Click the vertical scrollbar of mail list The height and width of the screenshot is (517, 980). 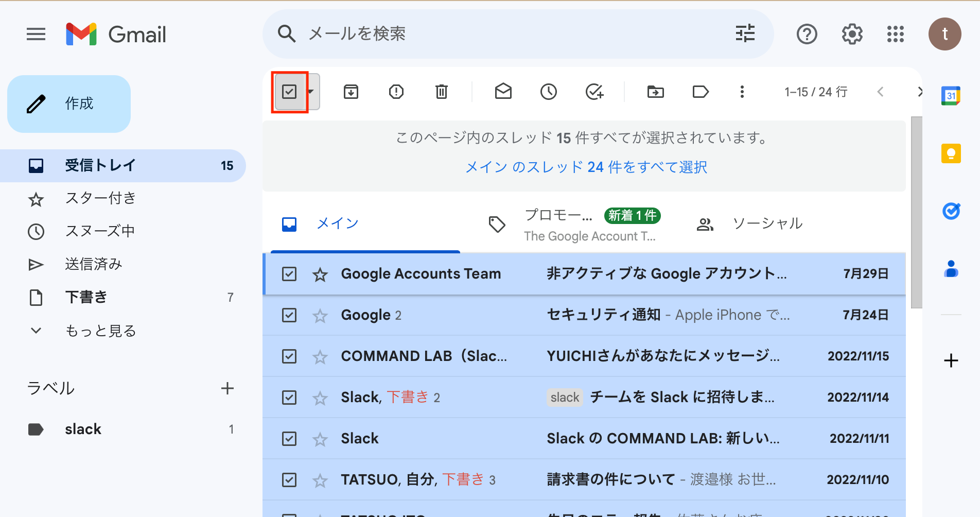pos(916,212)
